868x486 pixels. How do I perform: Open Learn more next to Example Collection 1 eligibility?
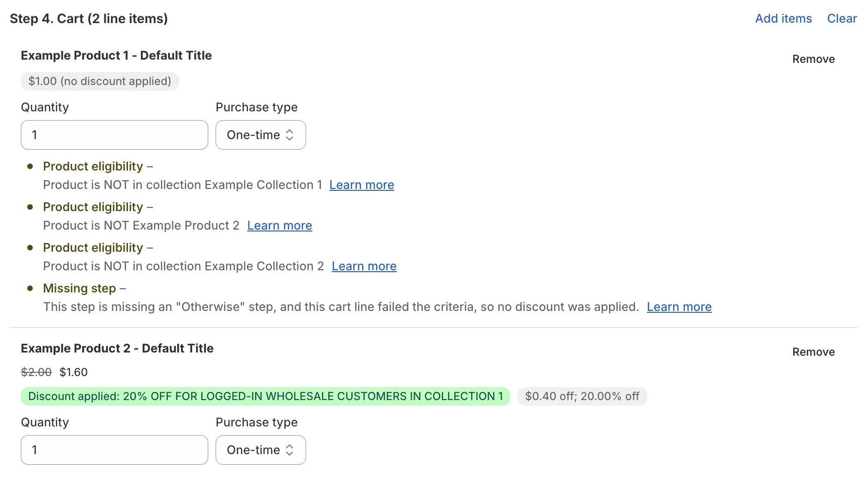(x=362, y=185)
